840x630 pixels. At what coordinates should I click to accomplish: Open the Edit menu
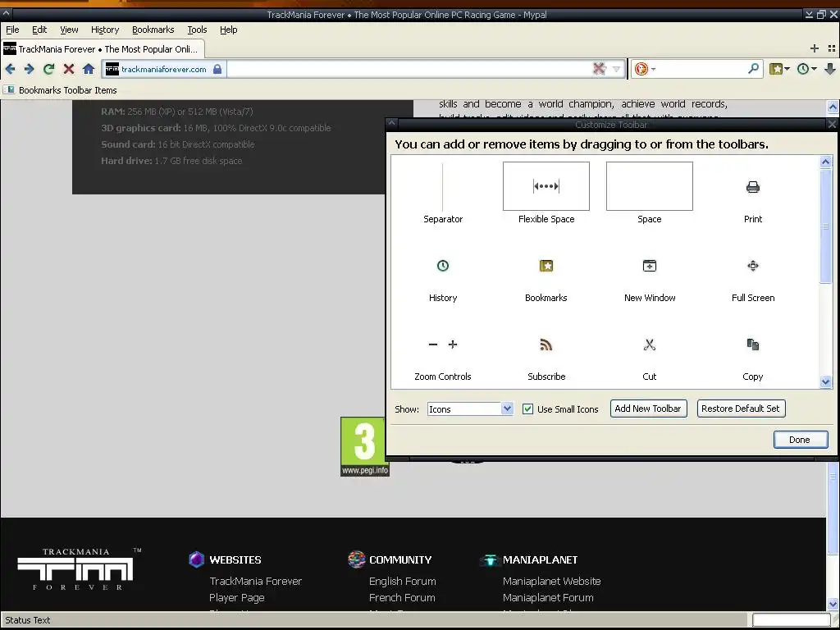(39, 30)
